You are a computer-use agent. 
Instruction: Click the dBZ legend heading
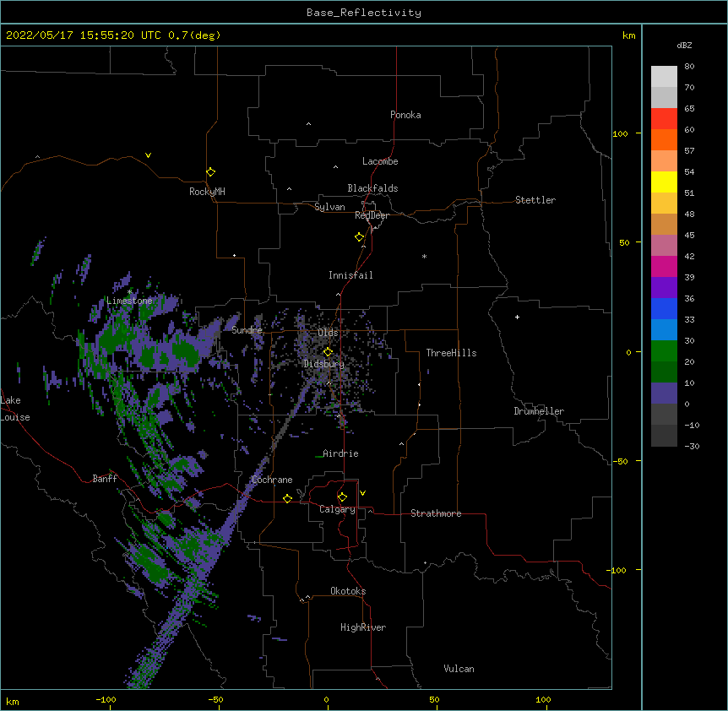[684, 45]
